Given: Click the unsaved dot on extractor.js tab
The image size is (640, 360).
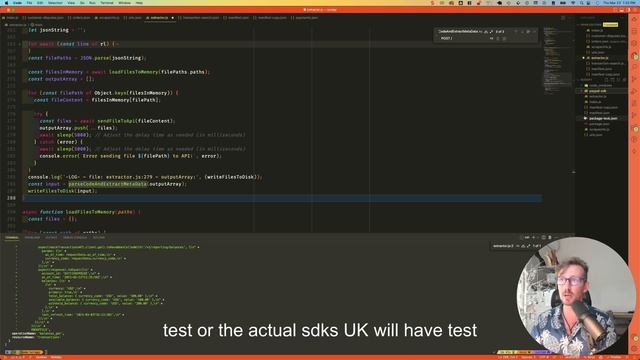Looking at the screenshot, I should pyautogui.click(x=173, y=18).
